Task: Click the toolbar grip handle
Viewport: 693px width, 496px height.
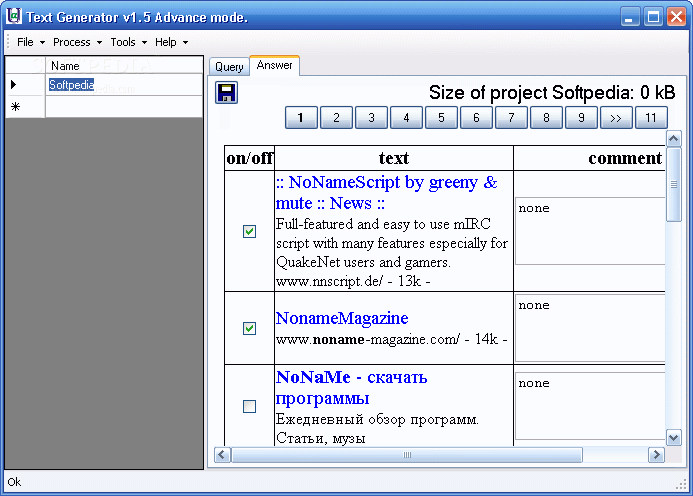Action: click(8, 42)
